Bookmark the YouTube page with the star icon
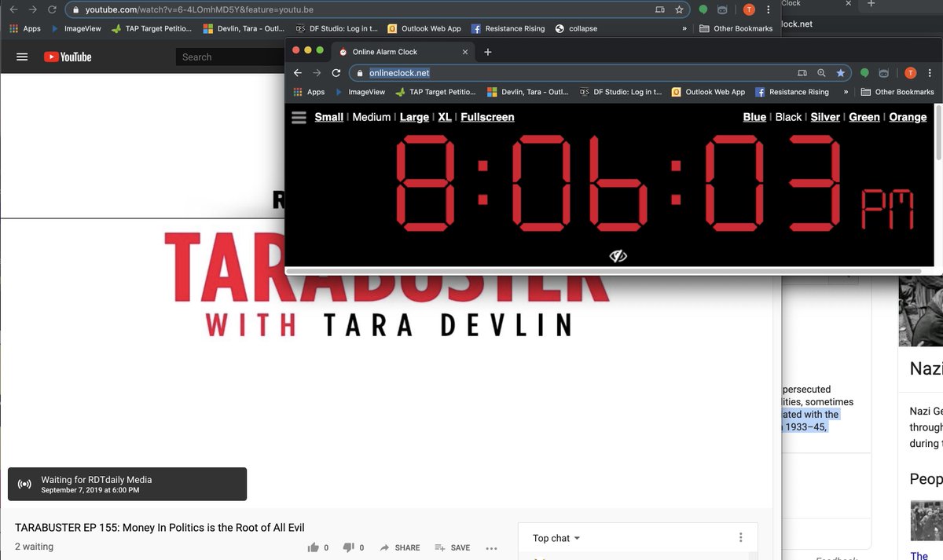The height and width of the screenshot is (560, 943). tap(679, 10)
